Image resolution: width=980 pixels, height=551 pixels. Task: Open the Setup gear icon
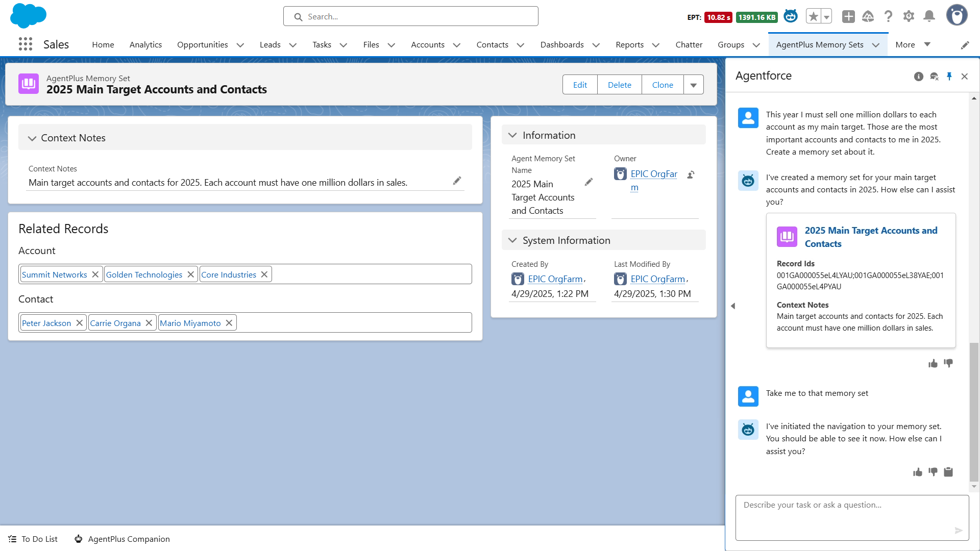(909, 16)
